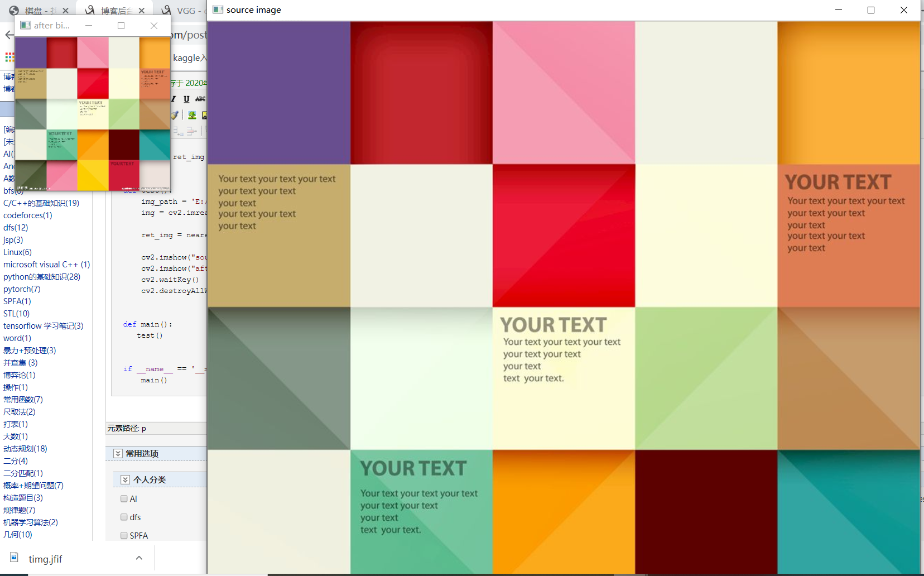Open the STL(10) category link

[x=17, y=314]
